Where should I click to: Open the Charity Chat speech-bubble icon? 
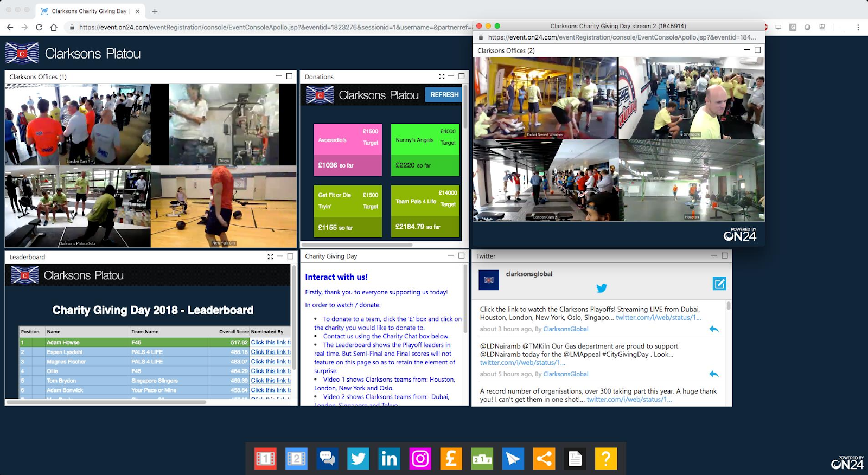(327, 459)
